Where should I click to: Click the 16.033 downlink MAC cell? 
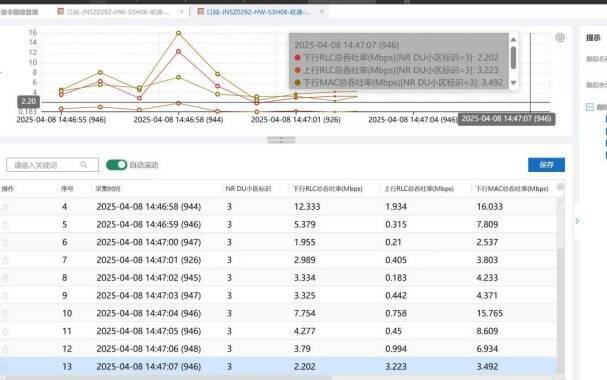490,207
